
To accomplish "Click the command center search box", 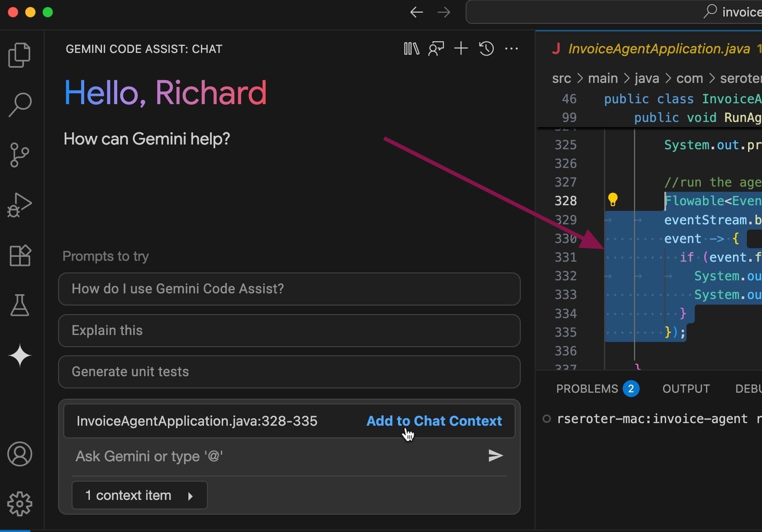I will click(x=614, y=12).
